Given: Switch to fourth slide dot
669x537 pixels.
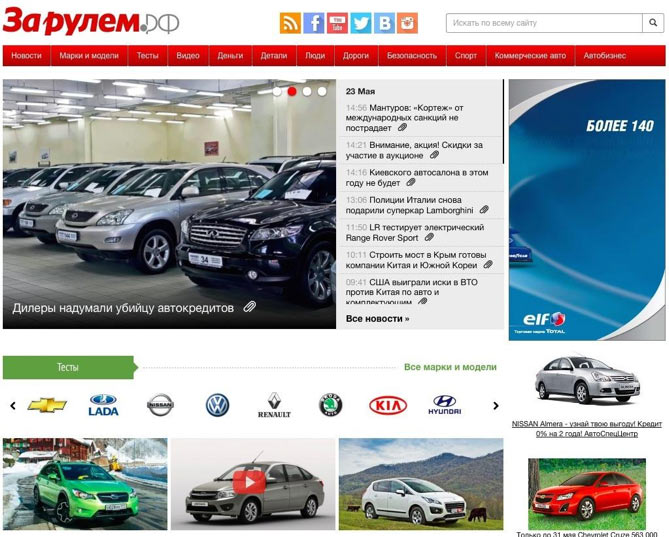Looking at the screenshot, I should click(x=322, y=91).
